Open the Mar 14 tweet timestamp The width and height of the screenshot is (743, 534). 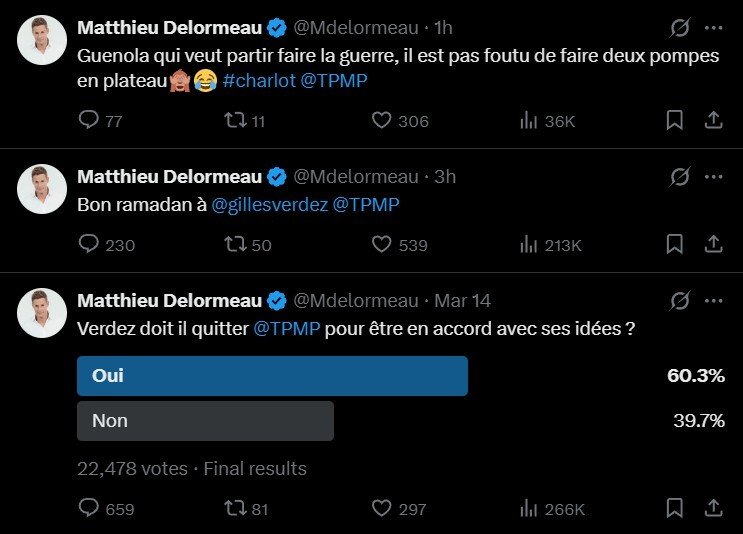[x=463, y=301]
